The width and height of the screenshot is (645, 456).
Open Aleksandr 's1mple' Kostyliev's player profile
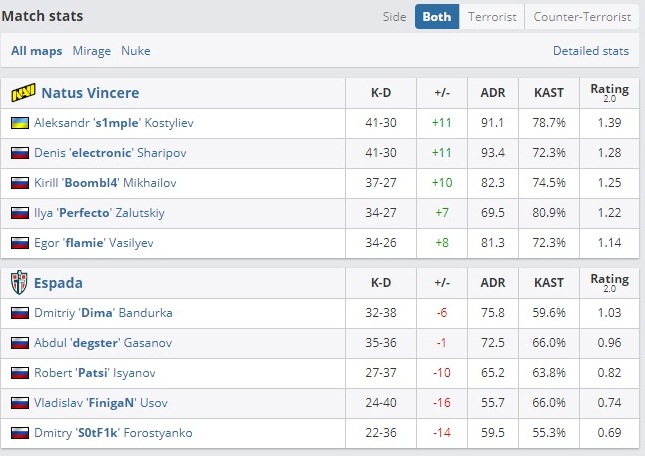(x=111, y=123)
